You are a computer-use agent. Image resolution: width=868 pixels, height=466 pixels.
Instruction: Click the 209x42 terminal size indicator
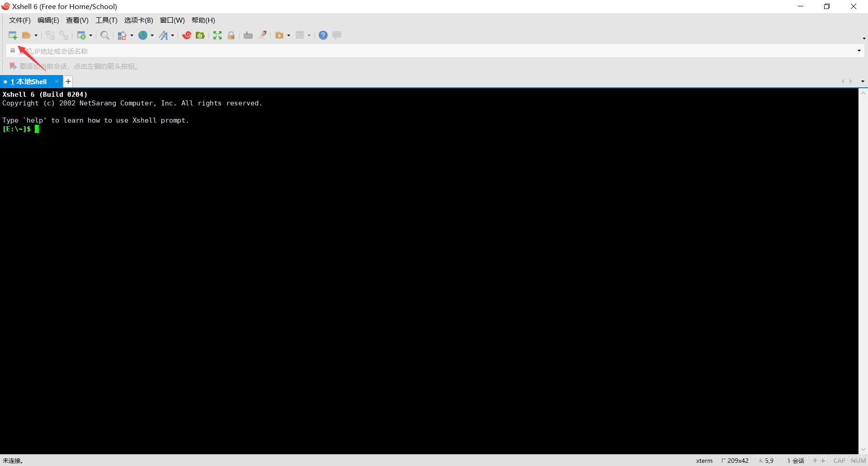[735, 461]
